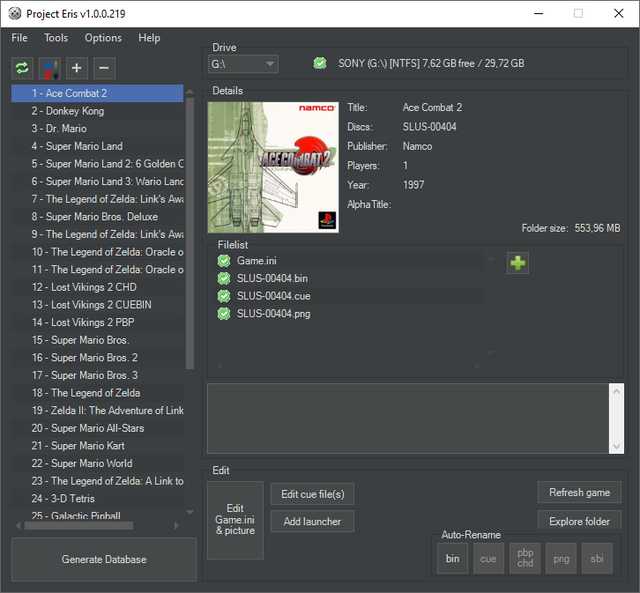
Task: Click the Add launcher button
Action: [313, 521]
